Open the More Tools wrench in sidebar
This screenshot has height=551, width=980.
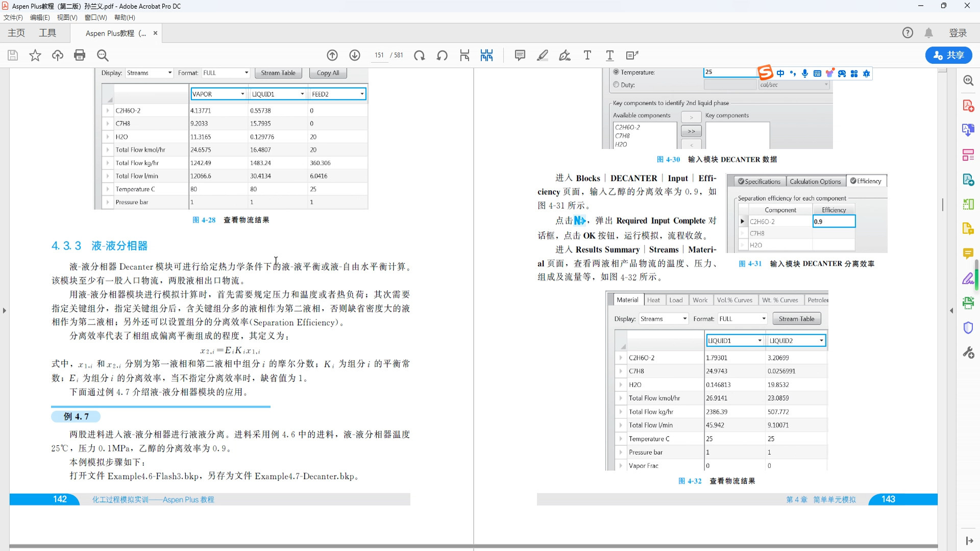click(968, 353)
